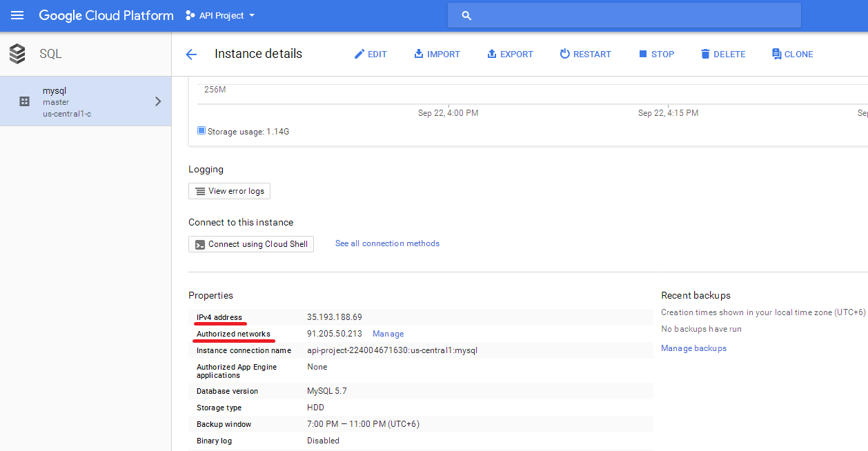Viewport: 868px width, 451px height.
Task: Select authorized network IP 91.205.50.213
Action: click(335, 334)
